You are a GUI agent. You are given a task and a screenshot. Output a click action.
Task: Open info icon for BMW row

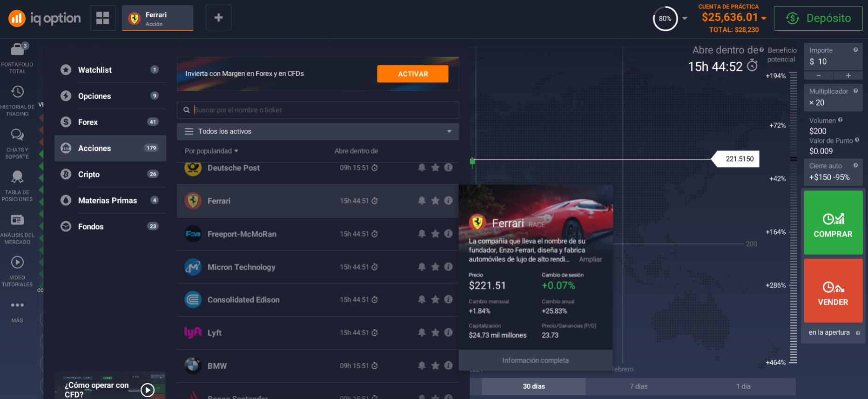point(448,365)
